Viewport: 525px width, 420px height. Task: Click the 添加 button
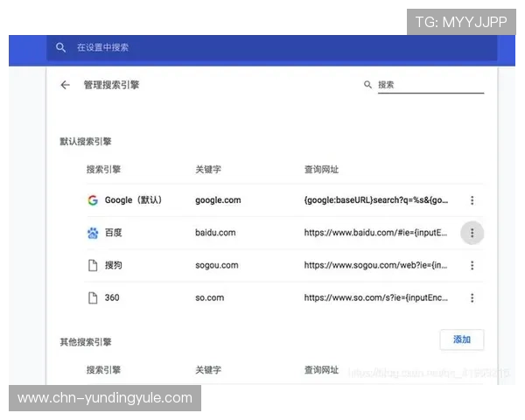pos(462,339)
